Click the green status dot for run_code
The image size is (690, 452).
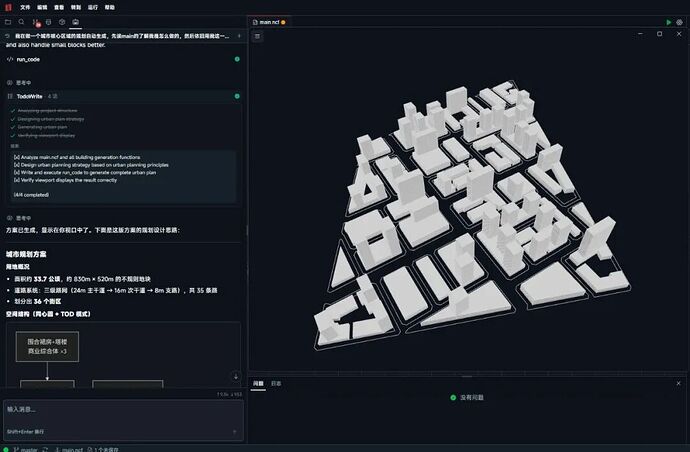pos(237,59)
